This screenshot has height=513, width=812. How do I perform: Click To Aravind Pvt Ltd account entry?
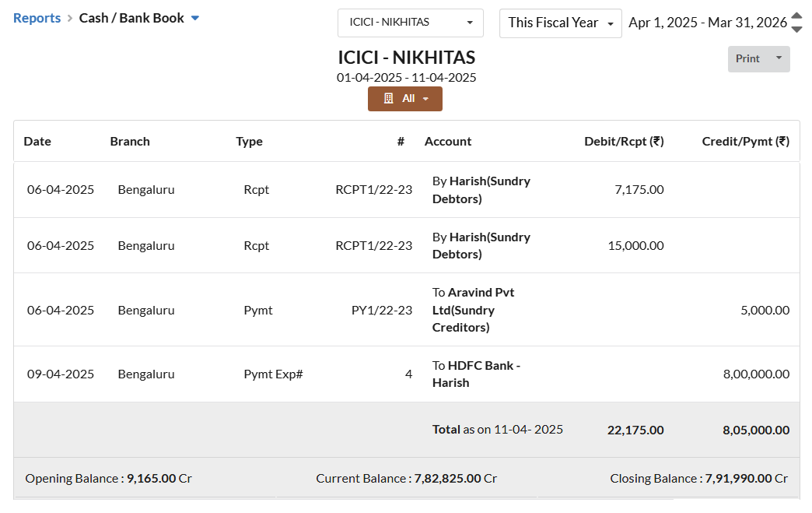[474, 310]
